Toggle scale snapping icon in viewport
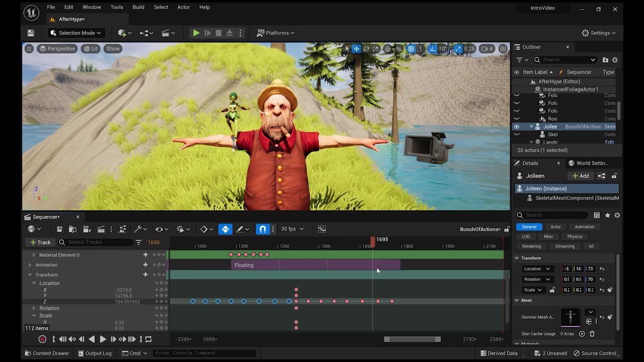 pos(458,49)
